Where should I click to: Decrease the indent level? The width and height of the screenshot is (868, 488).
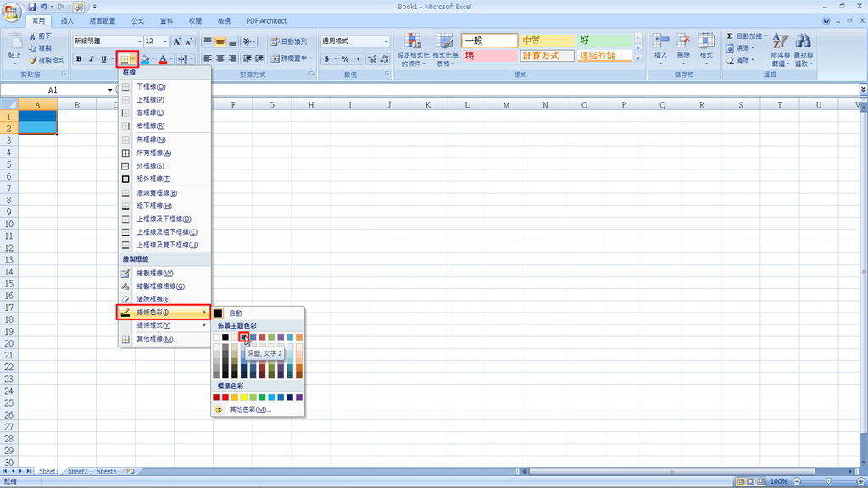[x=247, y=58]
